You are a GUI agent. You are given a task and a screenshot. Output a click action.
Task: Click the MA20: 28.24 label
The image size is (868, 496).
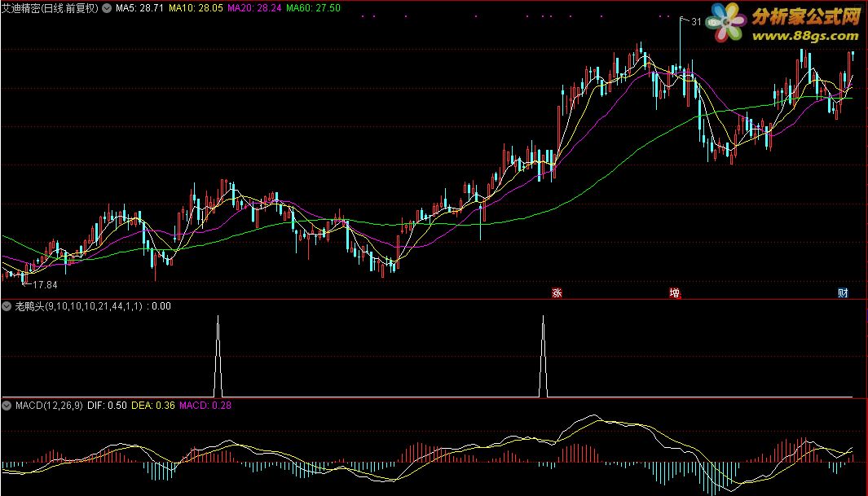point(254,8)
